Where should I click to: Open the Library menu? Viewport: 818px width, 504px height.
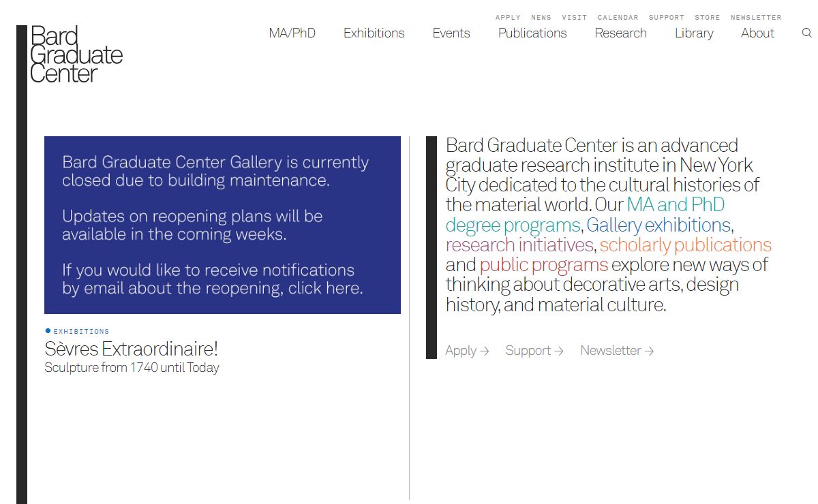tap(694, 33)
